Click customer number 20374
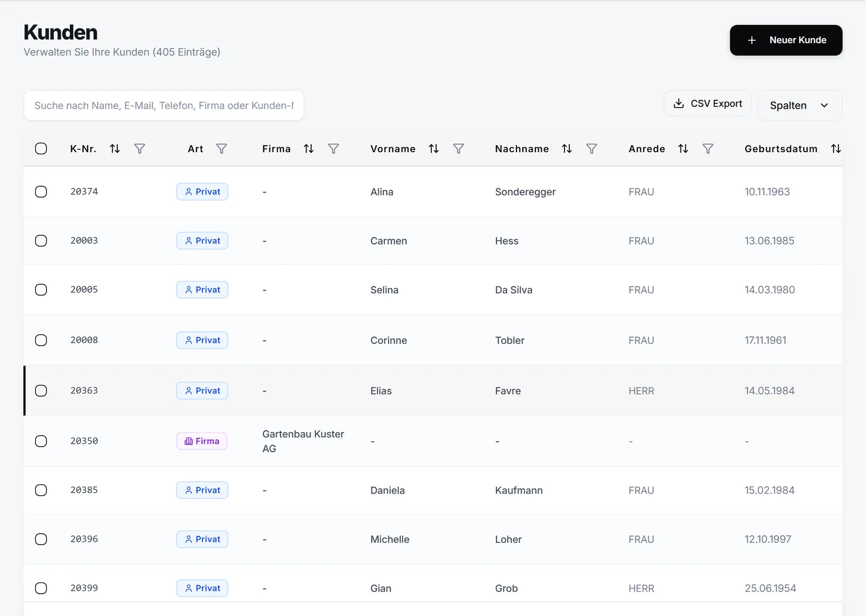The height and width of the screenshot is (616, 866). tap(84, 192)
